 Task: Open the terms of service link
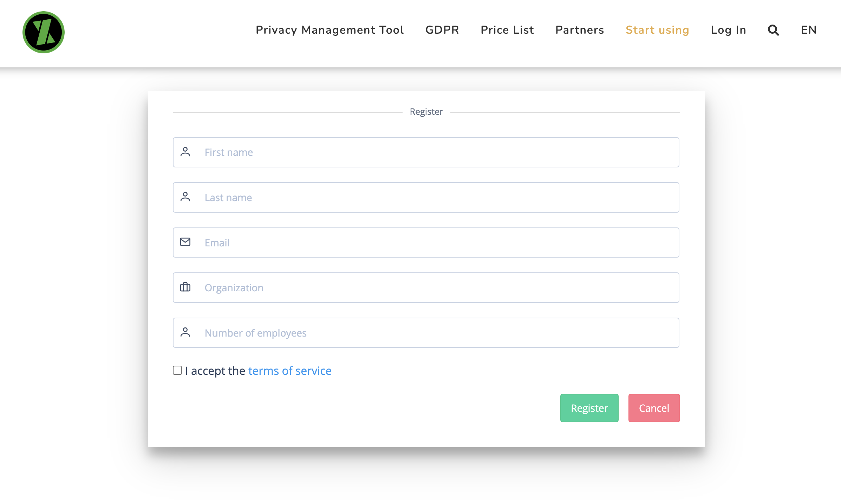tap(289, 371)
